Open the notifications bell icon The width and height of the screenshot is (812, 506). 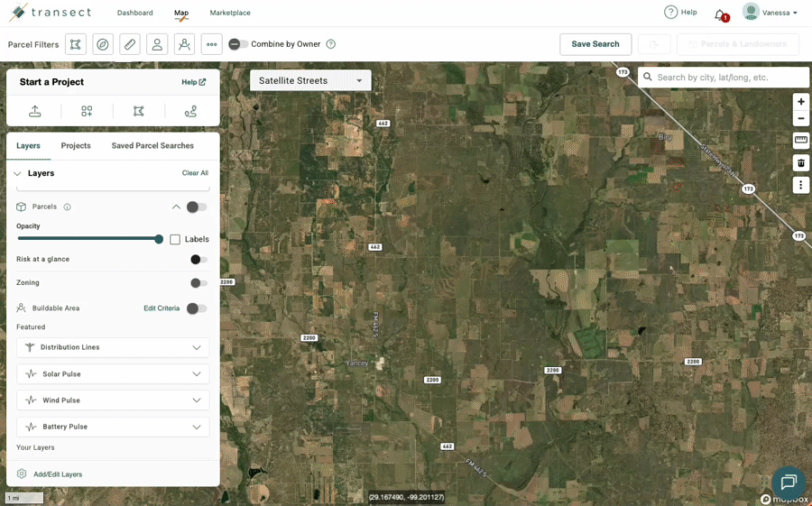pos(720,14)
